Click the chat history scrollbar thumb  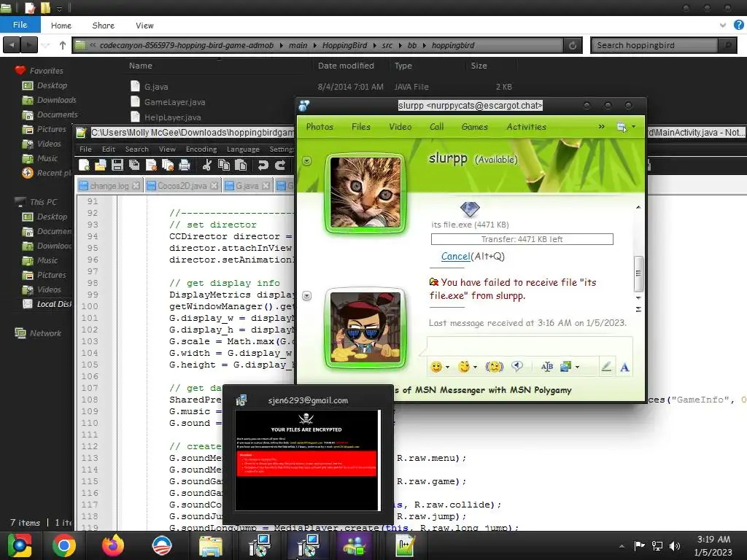[x=638, y=274]
